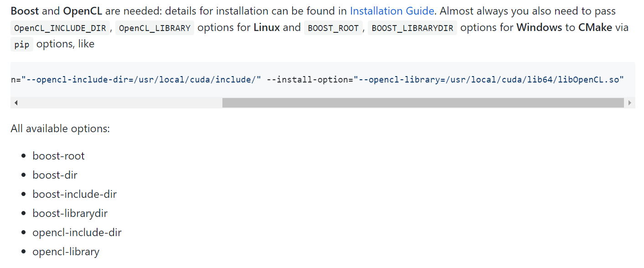Screen dimensions: 644x268
Task: Select the boost-librarydir bullet entry
Action: click(x=70, y=213)
